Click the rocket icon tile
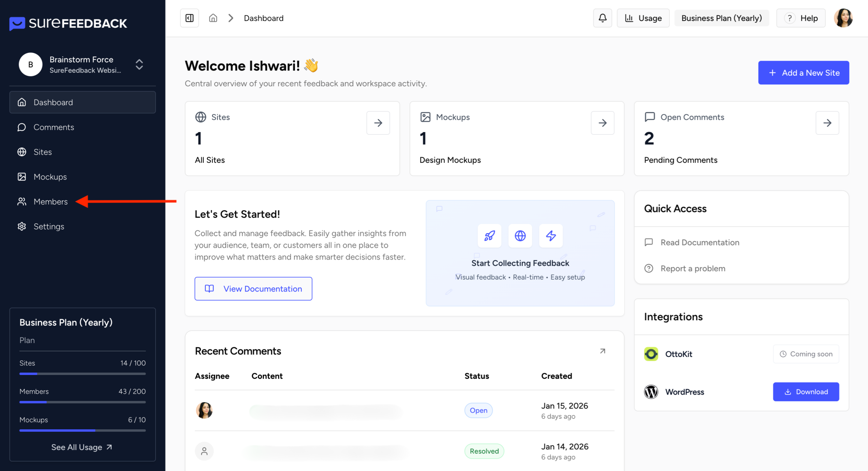Image resolution: width=868 pixels, height=471 pixels. click(x=489, y=235)
